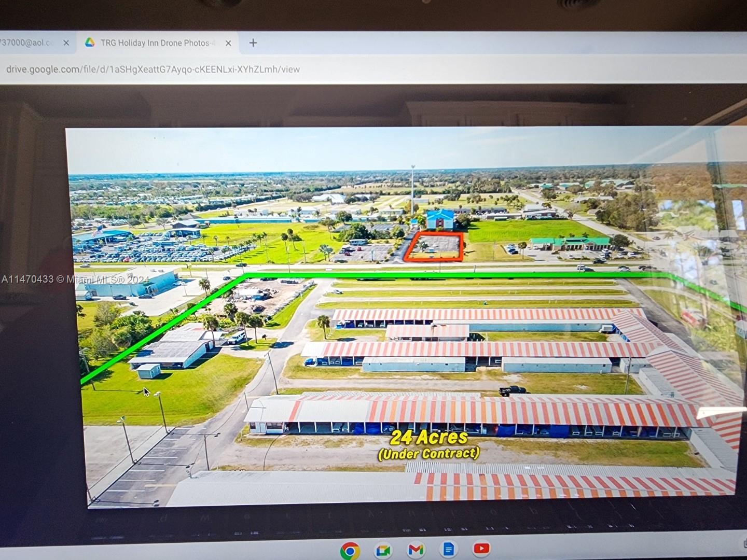Launch YouTube from the shelf
This screenshot has height=560, width=747.
click(481, 548)
